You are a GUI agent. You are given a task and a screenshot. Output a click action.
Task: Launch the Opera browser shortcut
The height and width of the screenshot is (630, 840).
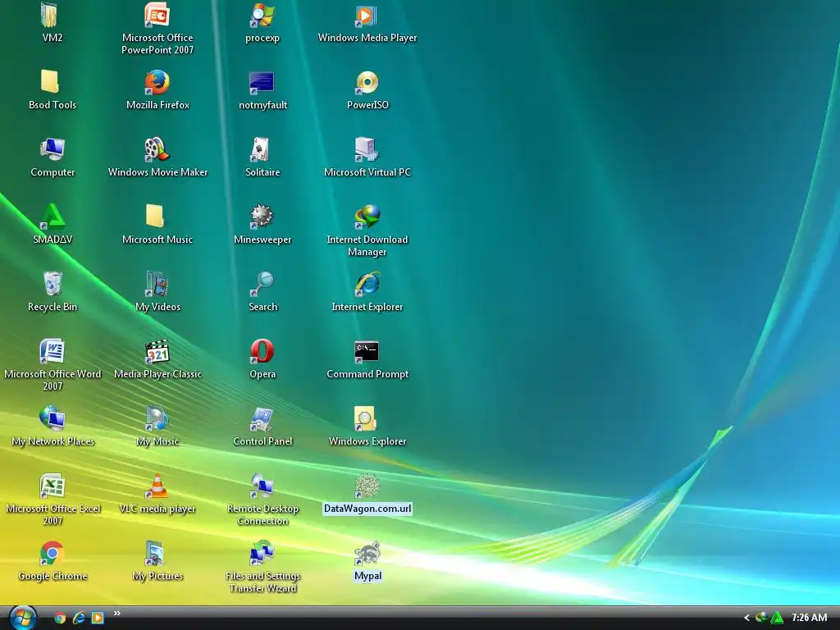coord(262,351)
